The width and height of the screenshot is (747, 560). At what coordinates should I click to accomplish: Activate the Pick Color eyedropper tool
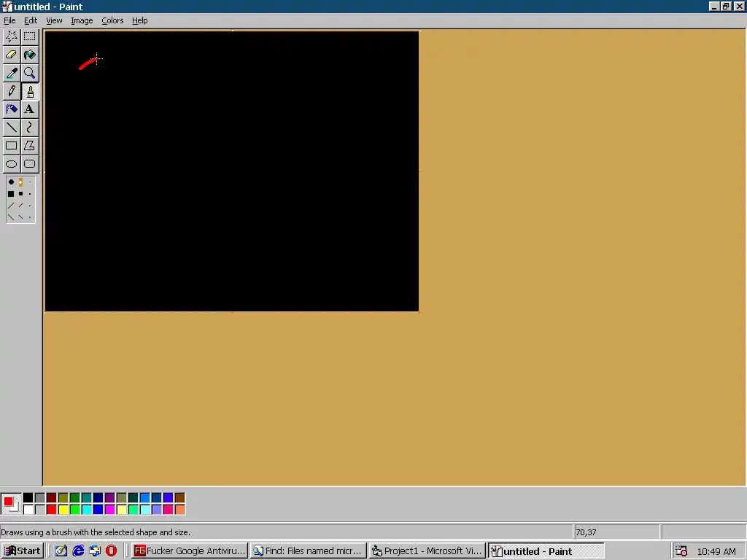pos(12,73)
